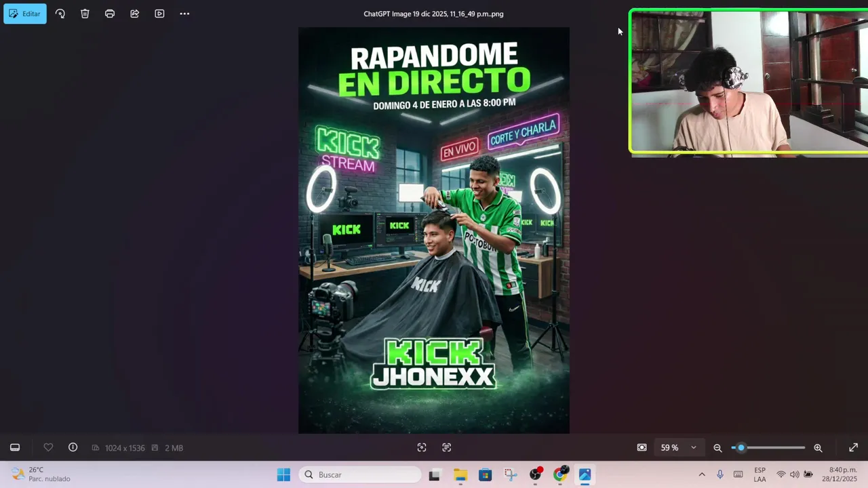Rotate the image with the rotate icon
The width and height of the screenshot is (868, 488).
pyautogui.click(x=60, y=14)
